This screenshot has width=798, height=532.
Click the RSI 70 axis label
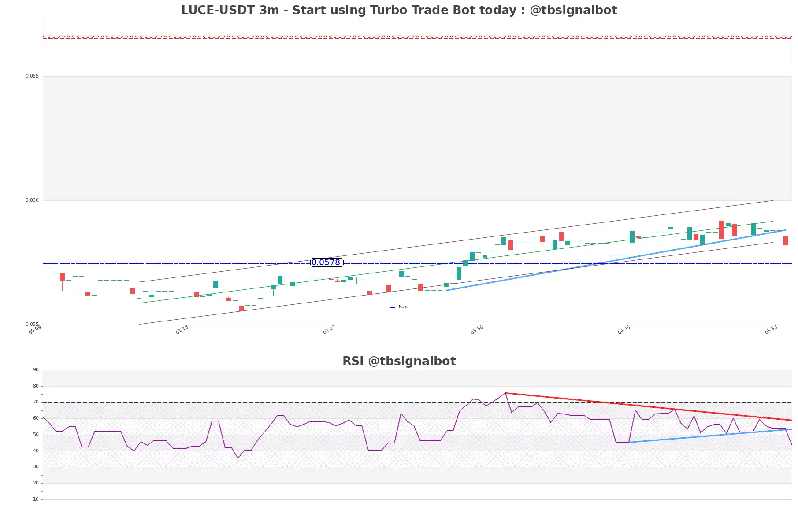[36, 402]
